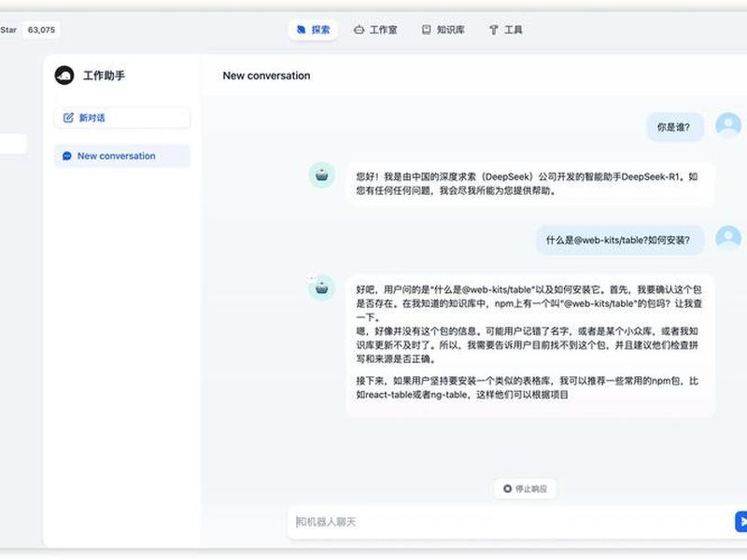Viewport: 747px width, 560px height.
Task: Go to the 工具 tab
Action: 505,30
